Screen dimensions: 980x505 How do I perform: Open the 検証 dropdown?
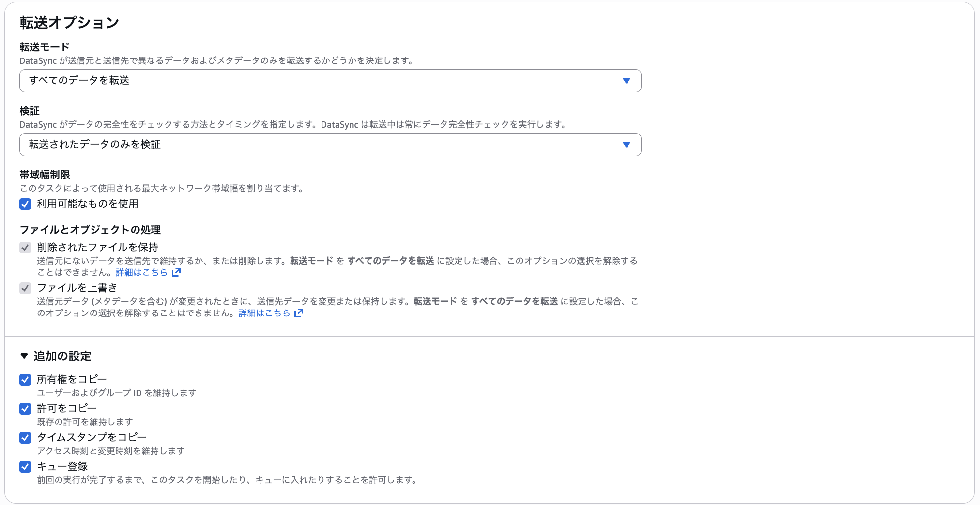point(330,144)
